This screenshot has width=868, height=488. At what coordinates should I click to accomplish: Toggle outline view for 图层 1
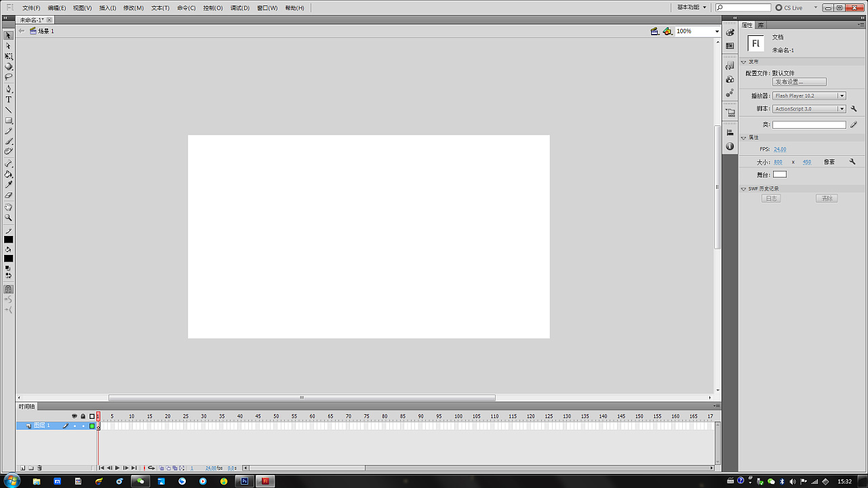tap(92, 426)
